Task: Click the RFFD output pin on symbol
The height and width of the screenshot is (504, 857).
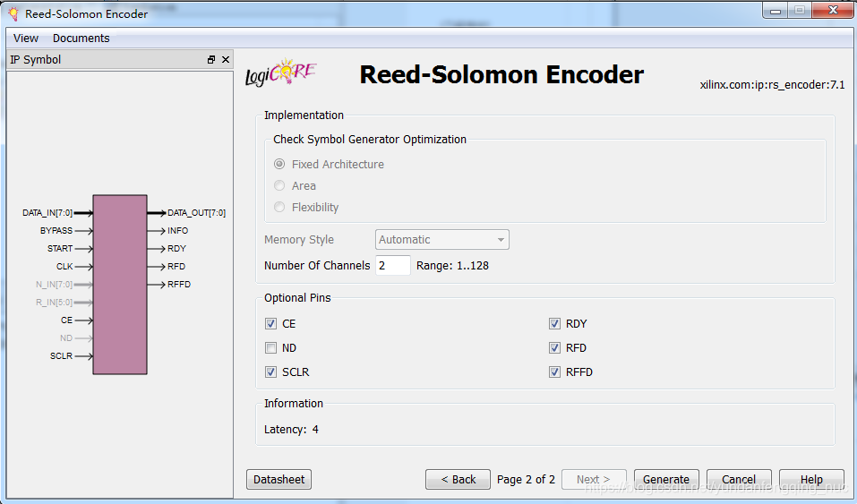Action: click(179, 285)
